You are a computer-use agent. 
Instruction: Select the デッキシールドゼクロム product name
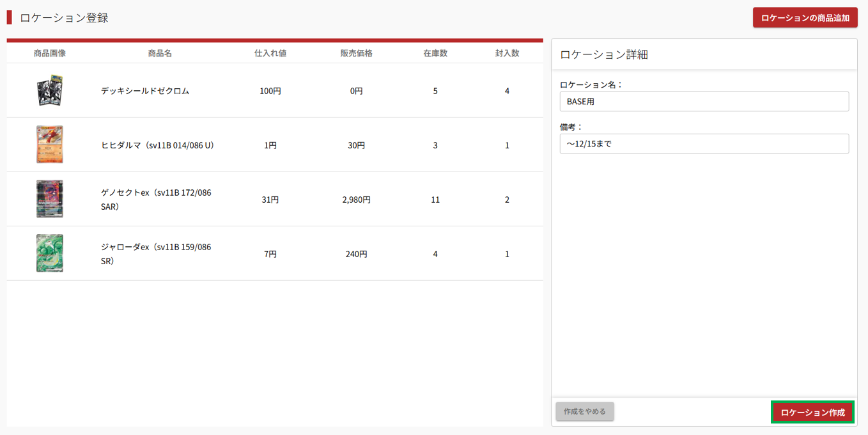(145, 91)
